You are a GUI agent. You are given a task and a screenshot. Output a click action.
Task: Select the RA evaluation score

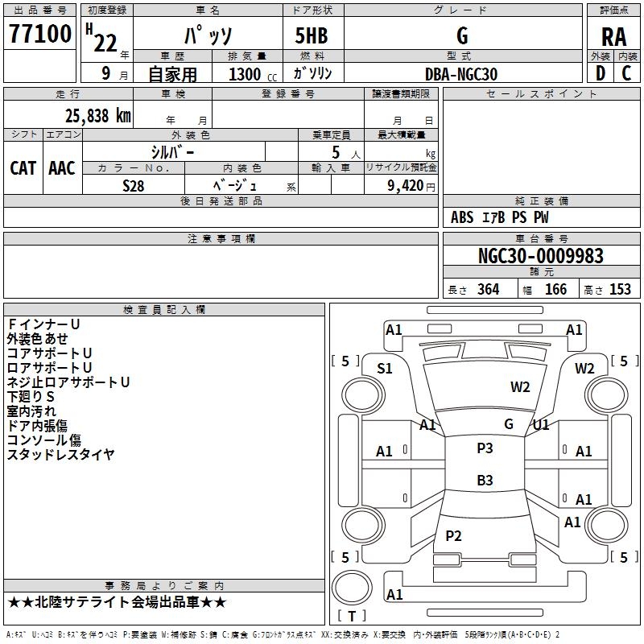point(613,37)
